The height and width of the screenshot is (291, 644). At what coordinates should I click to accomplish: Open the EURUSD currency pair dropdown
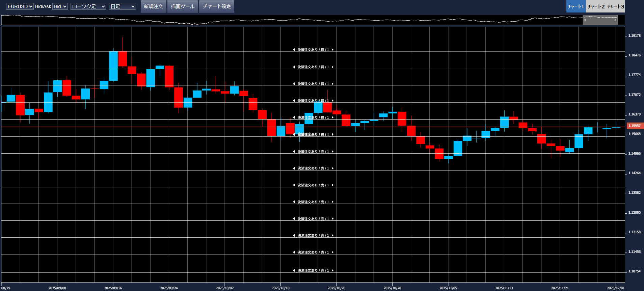(20, 6)
